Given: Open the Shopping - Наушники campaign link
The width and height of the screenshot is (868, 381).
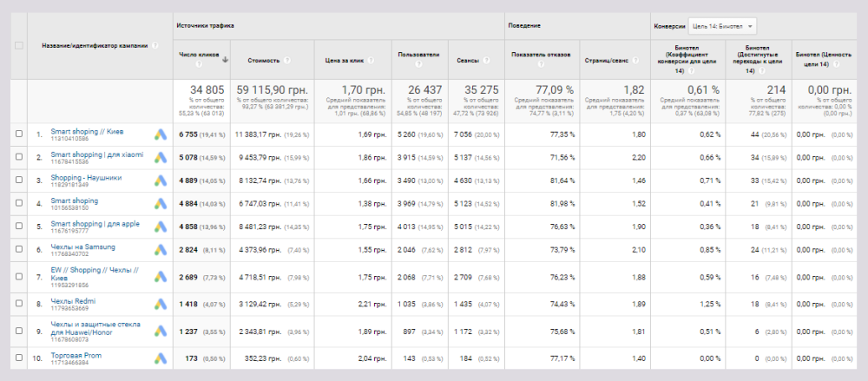Looking at the screenshot, I should (x=86, y=176).
